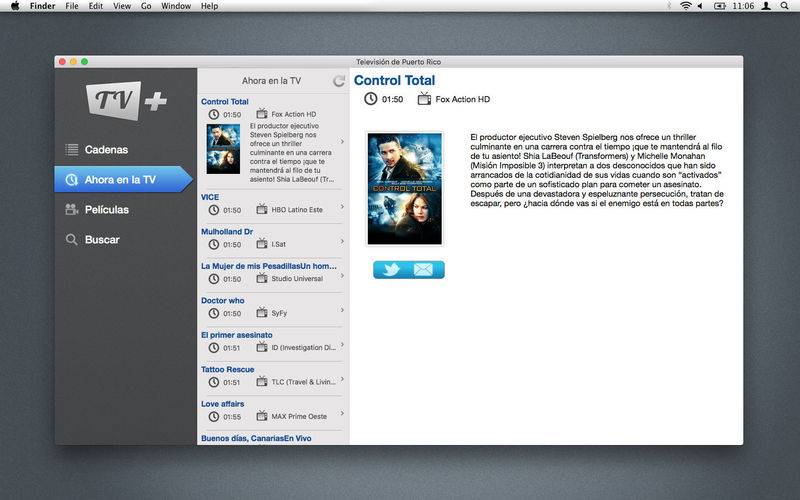
Task: Open the Finder menu
Action: coord(42,6)
